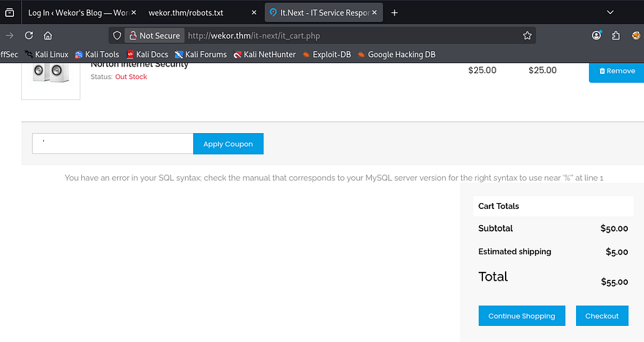Open the Firefox account profile icon
644x342 pixels.
point(596,35)
